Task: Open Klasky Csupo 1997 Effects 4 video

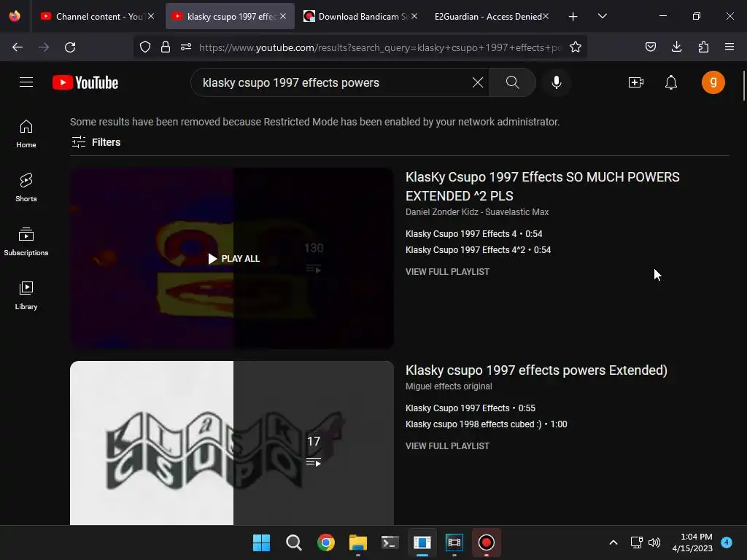Action: coord(473,234)
